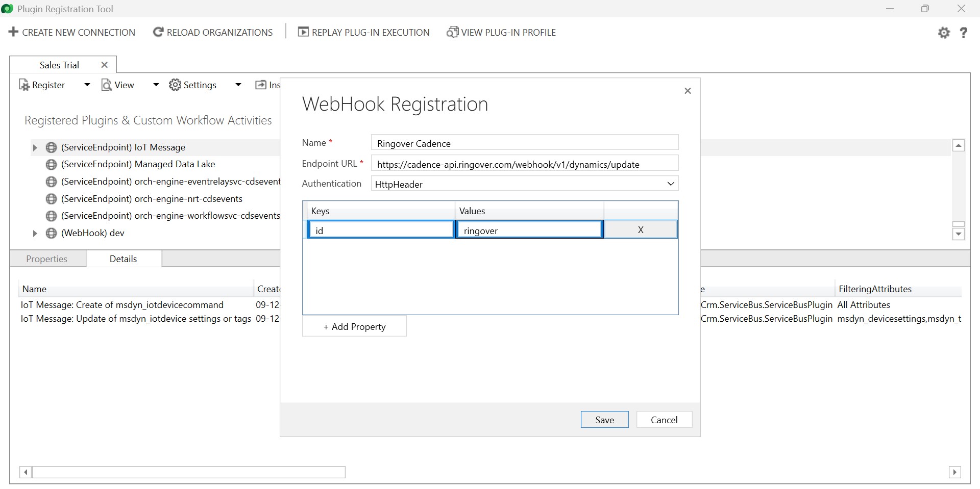Open the Authentication HttpHeader dropdown

[x=525, y=184]
